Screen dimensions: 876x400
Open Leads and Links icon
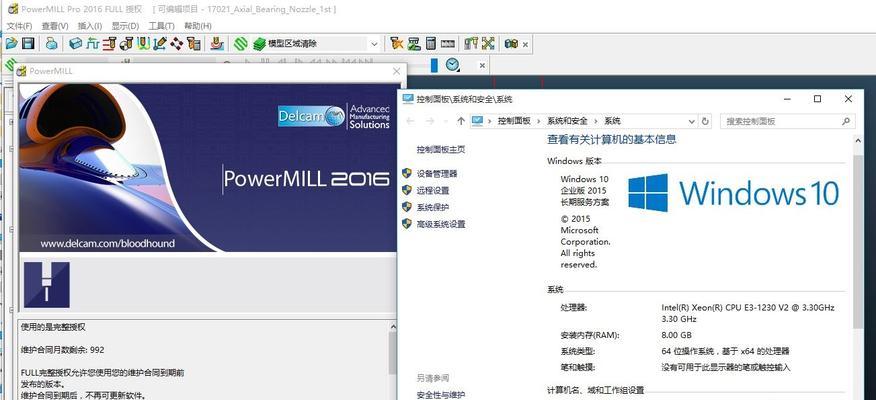[x=144, y=43]
